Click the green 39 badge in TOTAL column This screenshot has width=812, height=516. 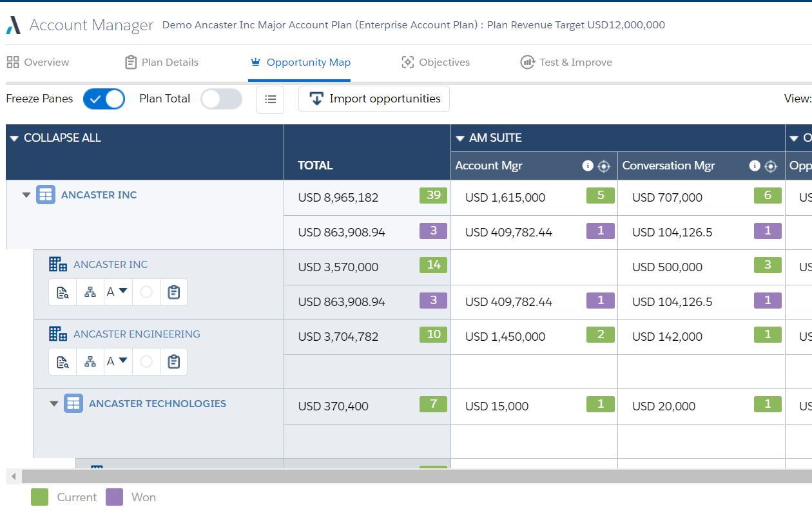coord(434,195)
